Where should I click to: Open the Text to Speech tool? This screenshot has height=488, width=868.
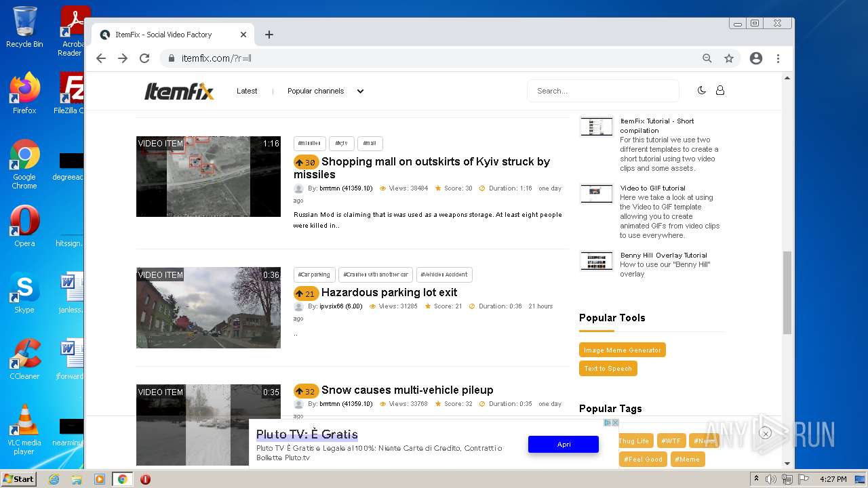pos(608,368)
